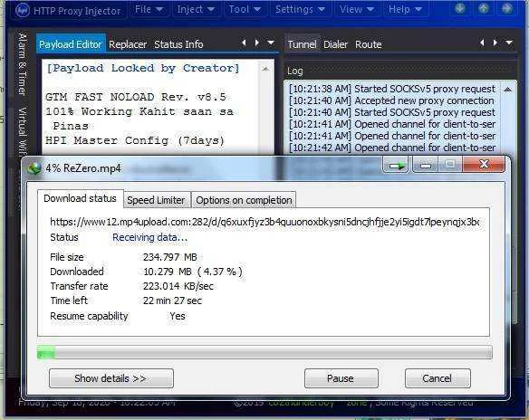This screenshot has width=529, height=420.
Task: Click the 223.014 KB/sec transfer rate value
Action: pyautogui.click(x=178, y=286)
